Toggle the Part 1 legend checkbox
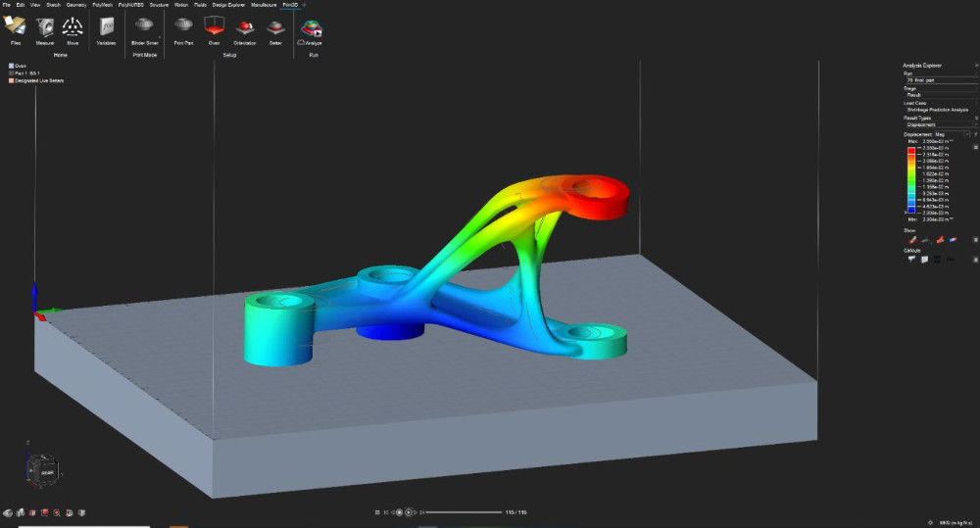Screen dimensions: 980x528 click(11, 73)
